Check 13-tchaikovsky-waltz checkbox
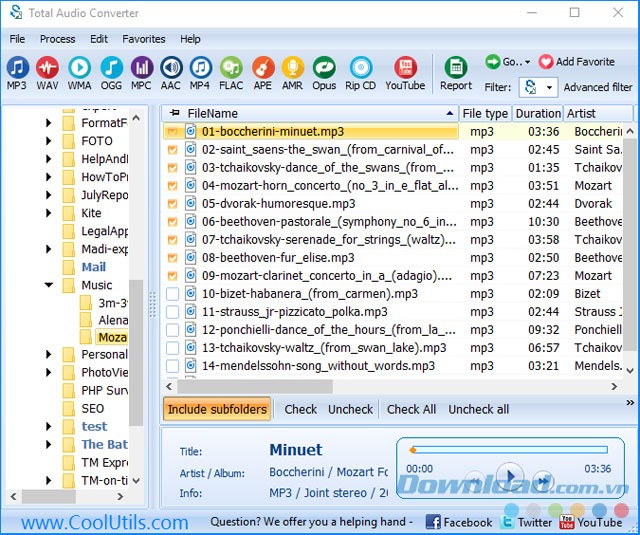The width and height of the screenshot is (640, 535). click(x=173, y=348)
